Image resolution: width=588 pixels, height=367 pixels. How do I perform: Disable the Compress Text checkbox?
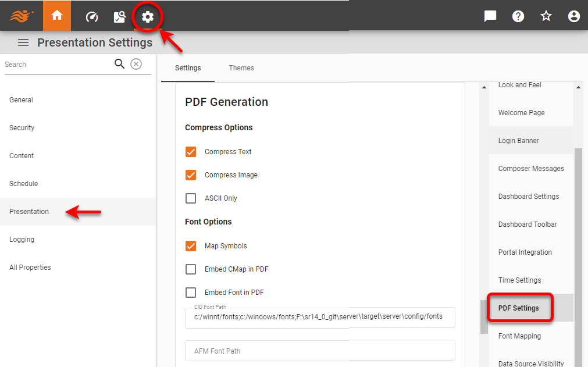(191, 151)
